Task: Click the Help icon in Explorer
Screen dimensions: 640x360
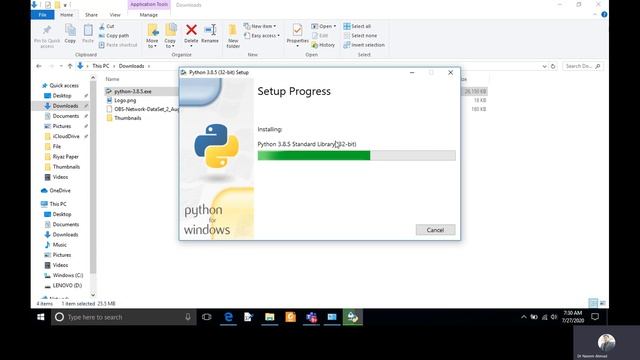Action: tap(604, 15)
